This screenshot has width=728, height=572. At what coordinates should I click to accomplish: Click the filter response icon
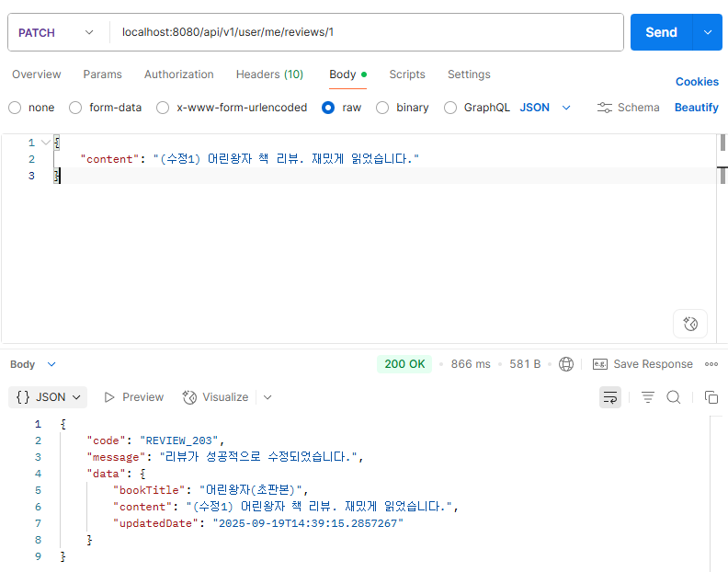pos(648,397)
